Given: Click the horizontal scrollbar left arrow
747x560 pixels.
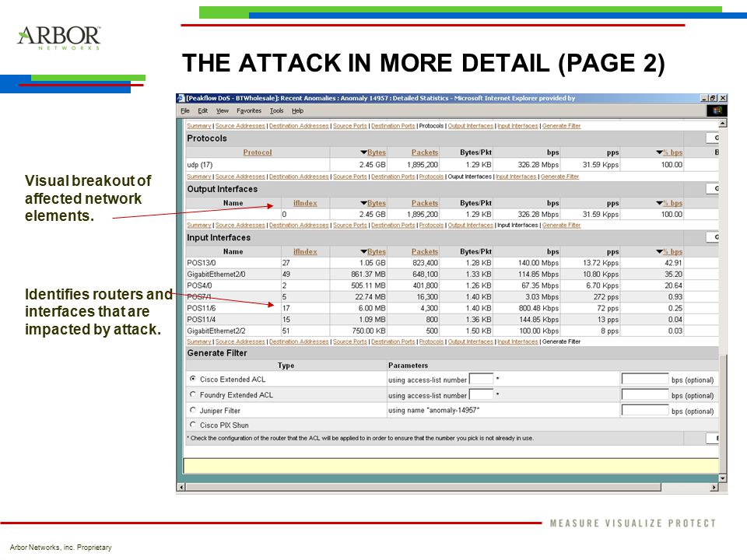Looking at the screenshot, I should pos(181,487).
